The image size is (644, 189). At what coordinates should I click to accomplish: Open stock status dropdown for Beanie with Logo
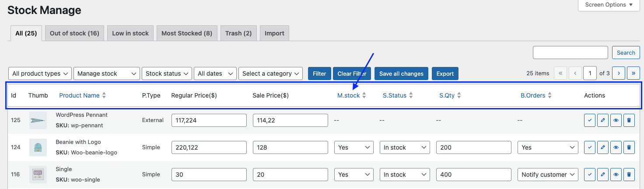(405, 147)
